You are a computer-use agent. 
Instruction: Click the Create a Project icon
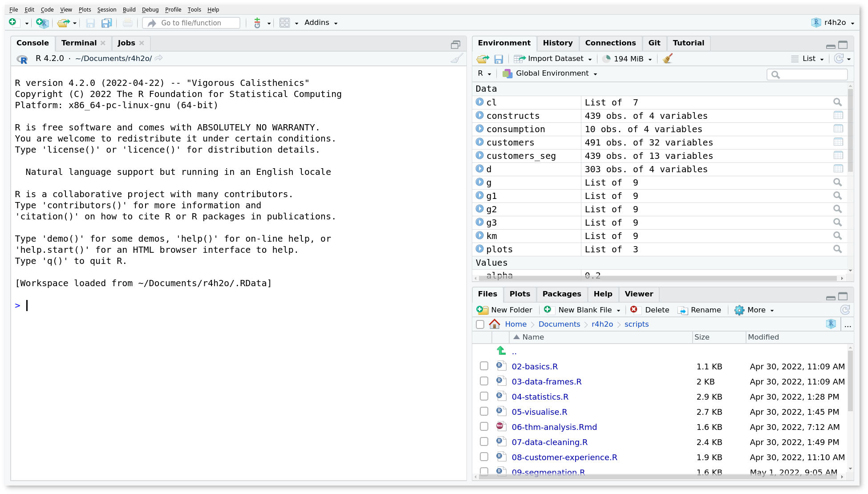click(42, 23)
